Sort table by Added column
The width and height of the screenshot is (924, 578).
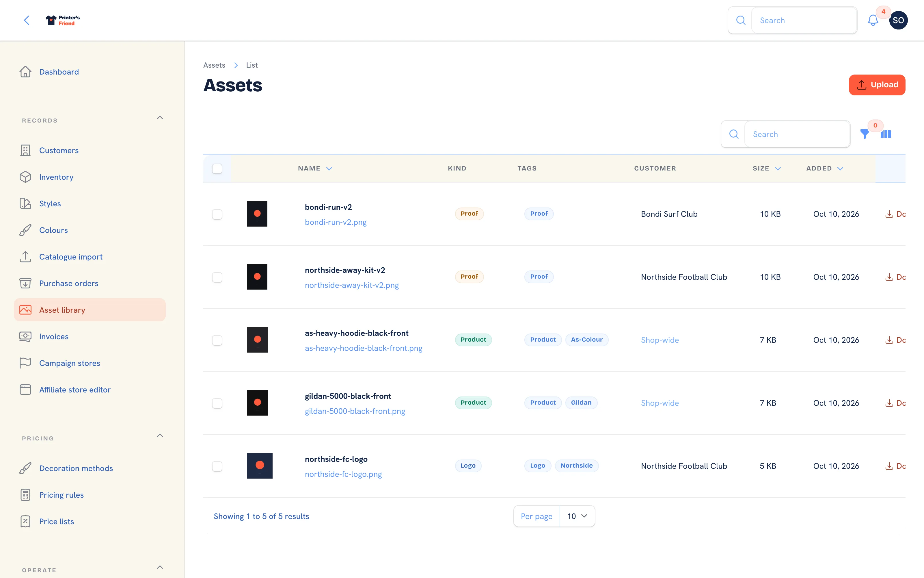coord(825,168)
